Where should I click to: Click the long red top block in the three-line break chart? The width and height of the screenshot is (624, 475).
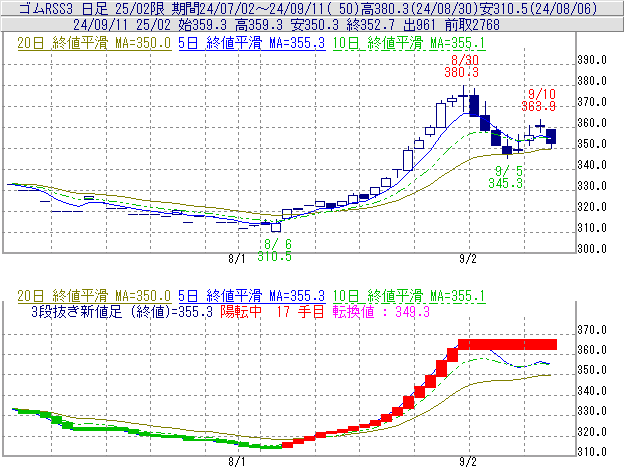pos(507,345)
